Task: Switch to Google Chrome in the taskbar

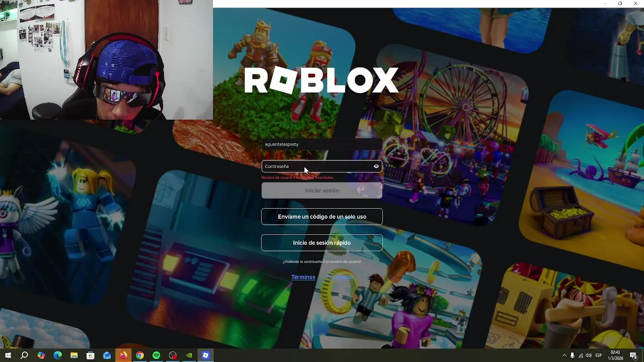Action: (140, 355)
